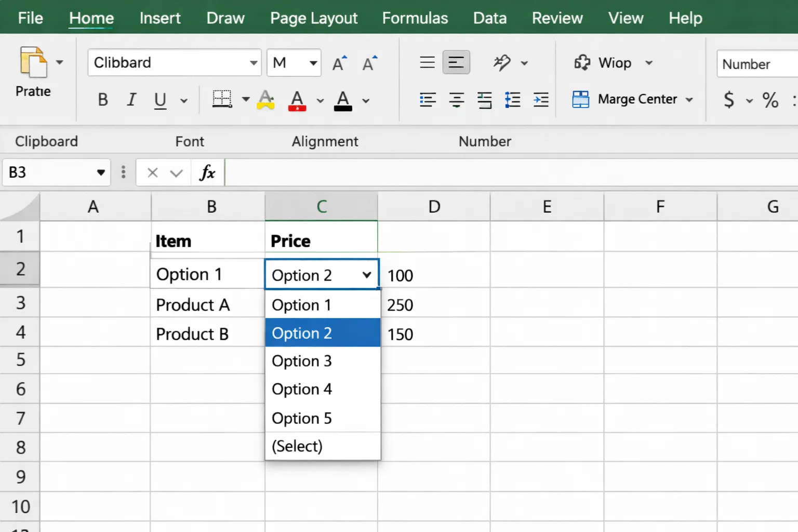The image size is (798, 532).
Task: Click the fx Insert Function button
Action: (x=207, y=172)
